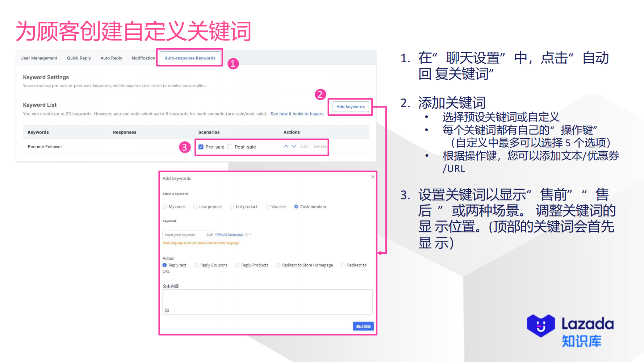Select the Voucher keyword option
Viewport: 644px width, 362px height.
pyautogui.click(x=268, y=206)
